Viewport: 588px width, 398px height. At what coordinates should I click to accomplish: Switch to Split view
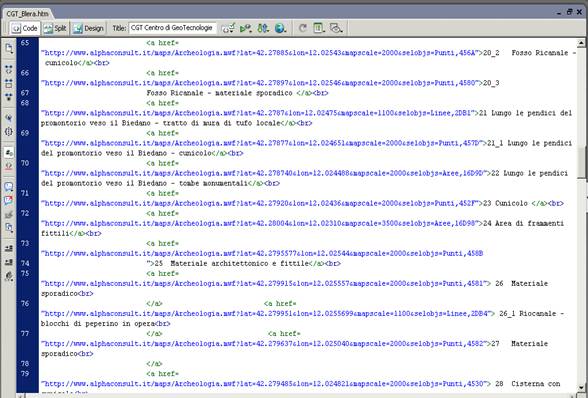click(55, 29)
